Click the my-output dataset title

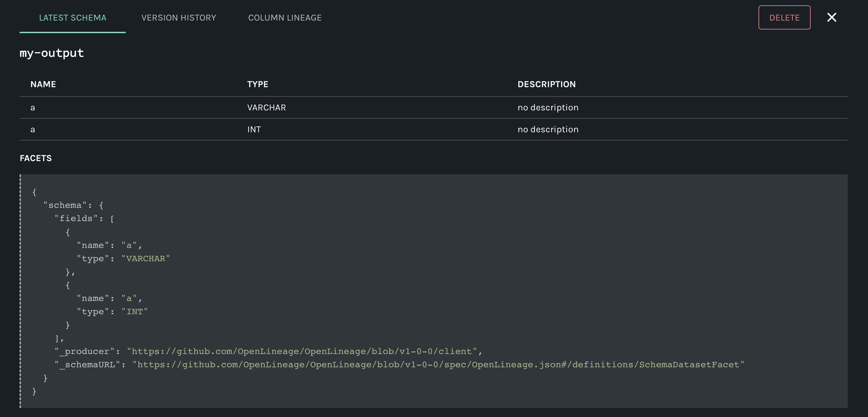point(51,53)
